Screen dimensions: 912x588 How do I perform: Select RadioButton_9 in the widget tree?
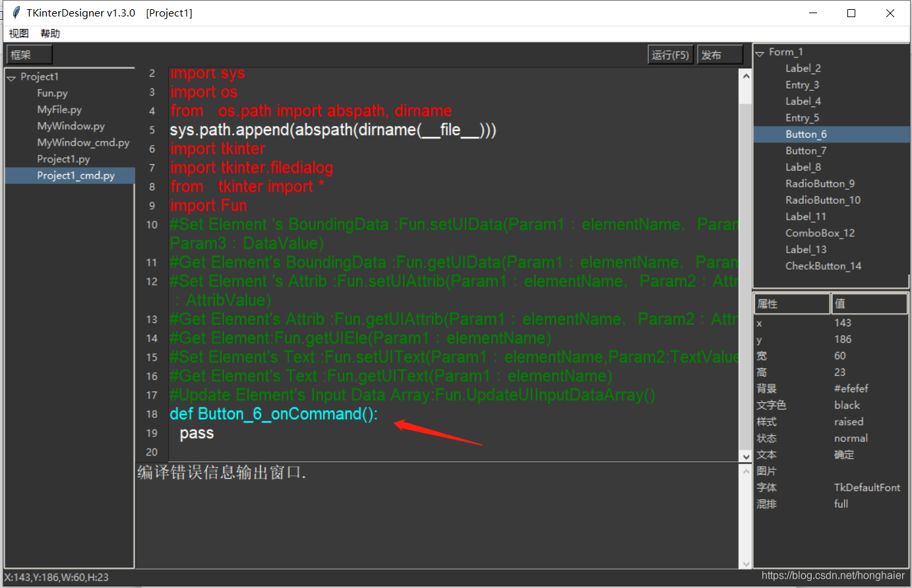click(x=820, y=183)
